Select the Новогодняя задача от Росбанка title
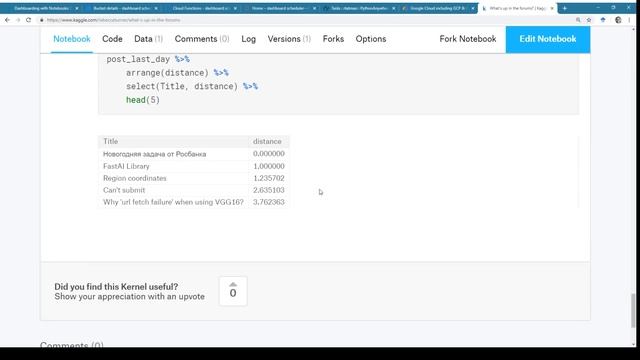Screen dimensions: 640x360 tap(154, 154)
